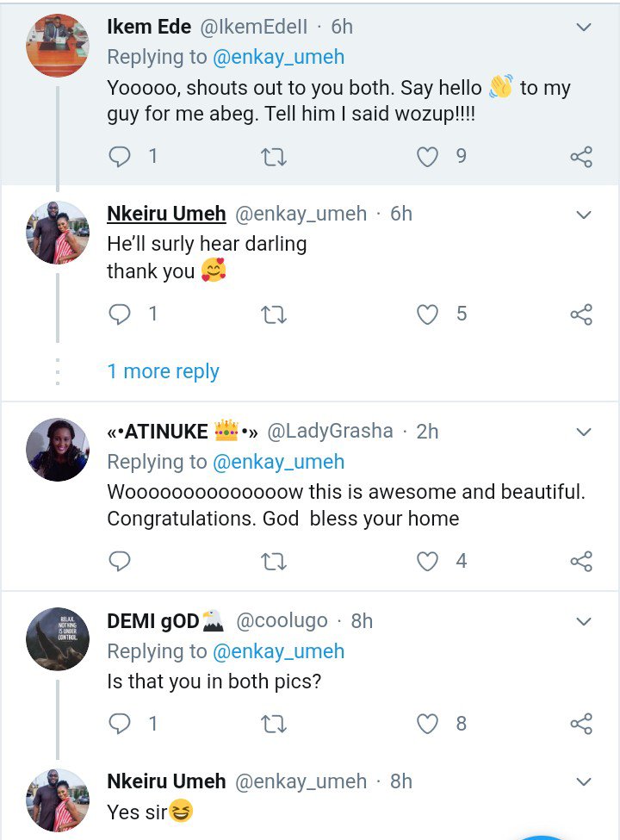
Task: Open the dropdown arrow on Ikem Ede's tweet
Action: click(x=583, y=28)
